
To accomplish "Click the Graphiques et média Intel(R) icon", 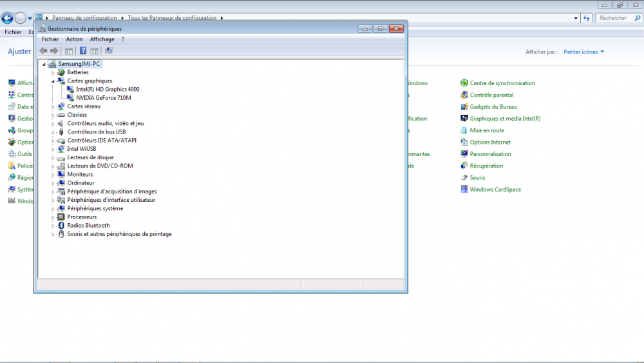I will tap(464, 119).
